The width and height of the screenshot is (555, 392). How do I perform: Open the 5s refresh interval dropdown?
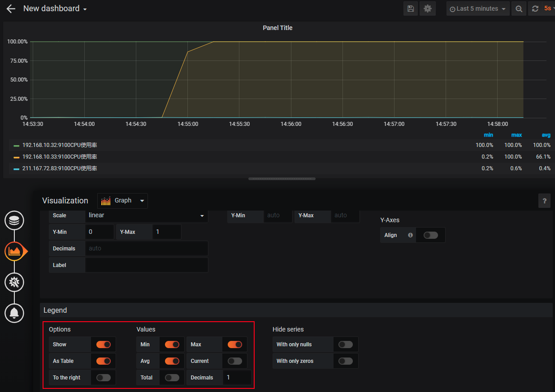point(549,9)
